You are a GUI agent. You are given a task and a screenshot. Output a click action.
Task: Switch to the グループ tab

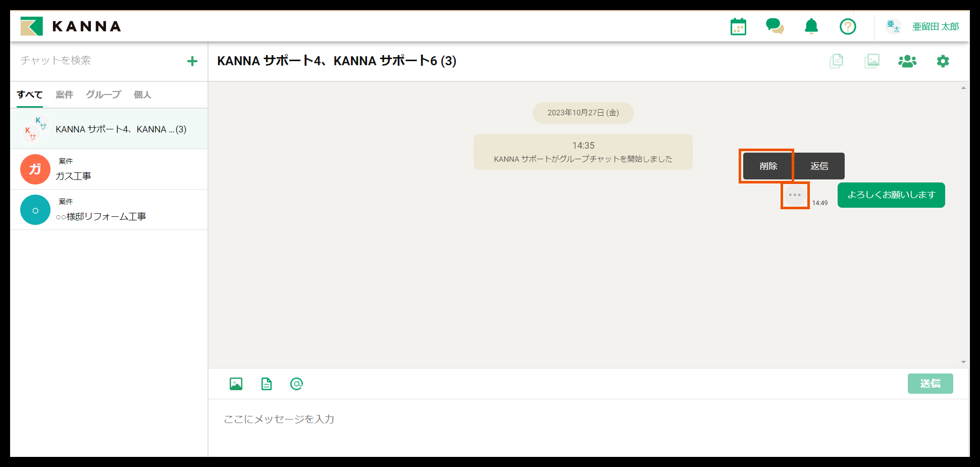click(x=103, y=95)
